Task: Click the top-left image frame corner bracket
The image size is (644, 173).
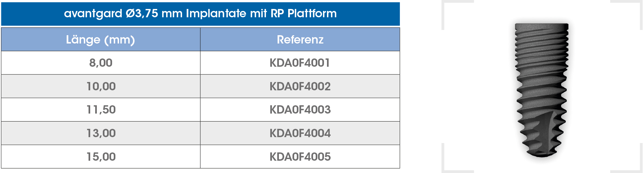Action: pyautogui.click(x=457, y=15)
